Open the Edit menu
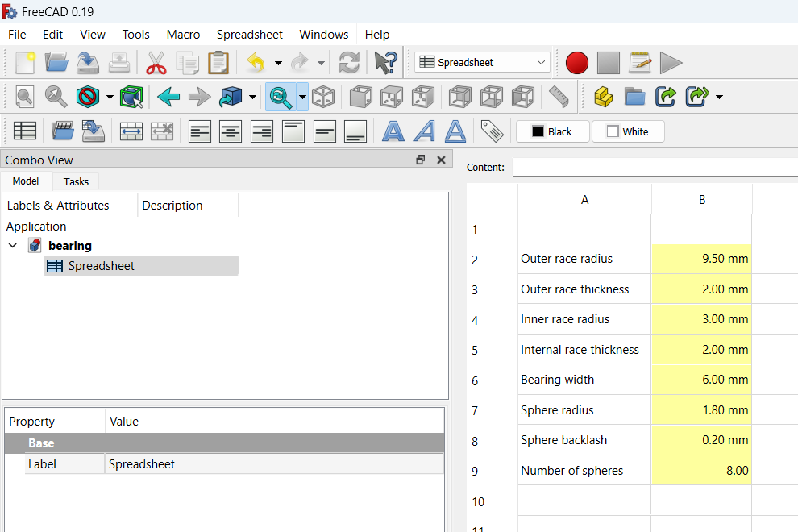This screenshot has width=798, height=532. [52, 35]
